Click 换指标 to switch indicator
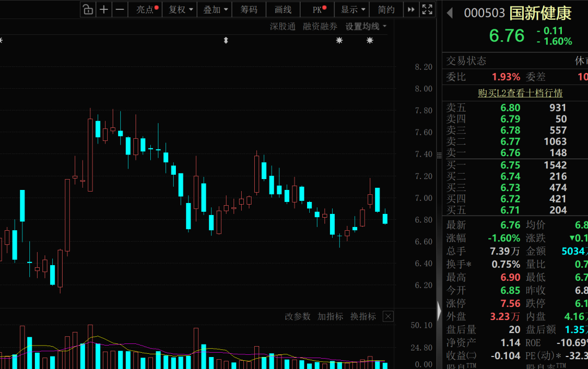588x369 pixels. pos(363,317)
